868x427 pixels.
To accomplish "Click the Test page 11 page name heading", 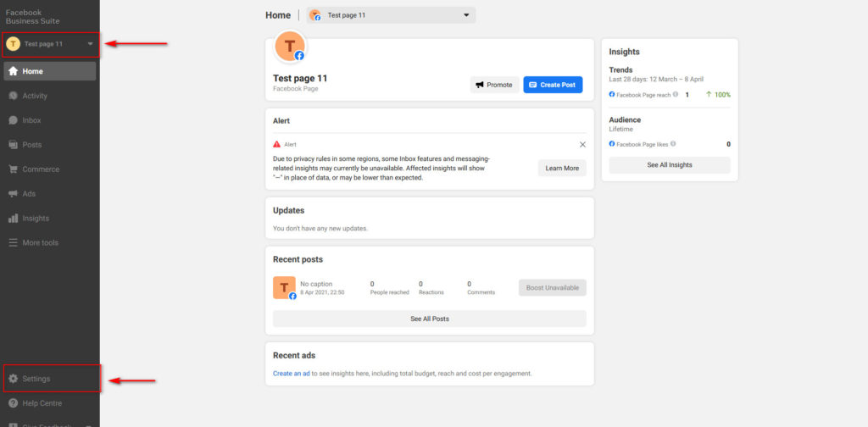I will [x=300, y=78].
